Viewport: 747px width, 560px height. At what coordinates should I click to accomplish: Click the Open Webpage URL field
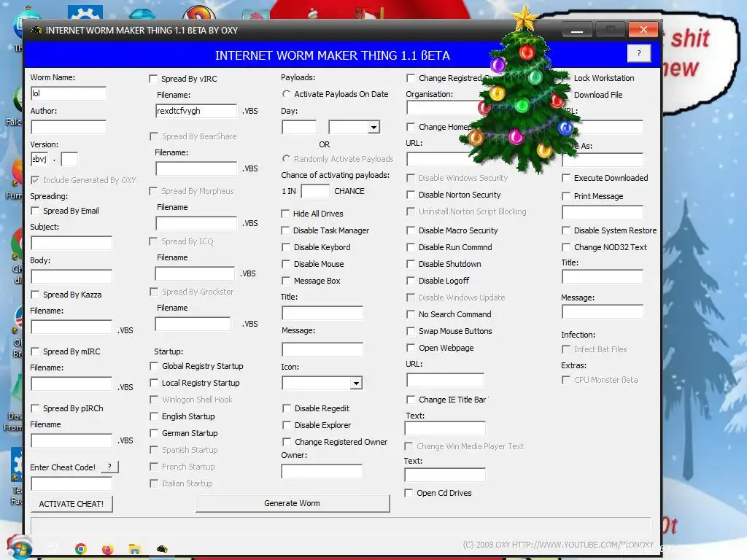[x=446, y=380]
